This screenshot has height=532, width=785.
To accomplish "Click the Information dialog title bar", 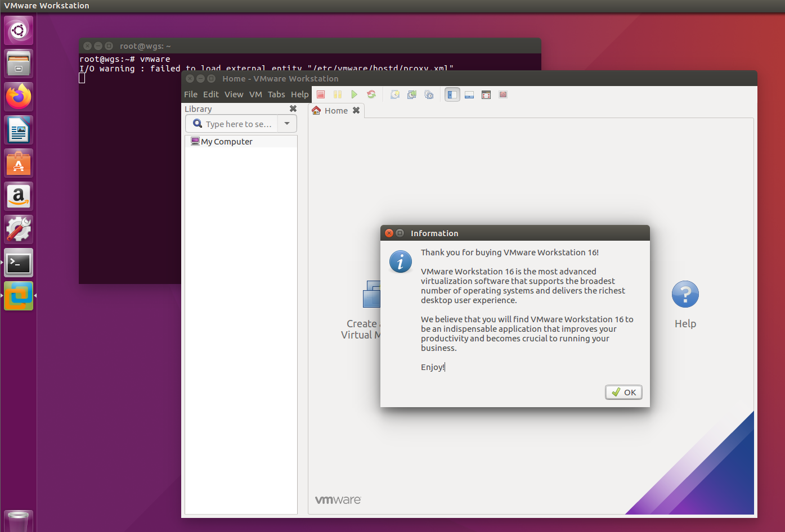I will point(515,233).
